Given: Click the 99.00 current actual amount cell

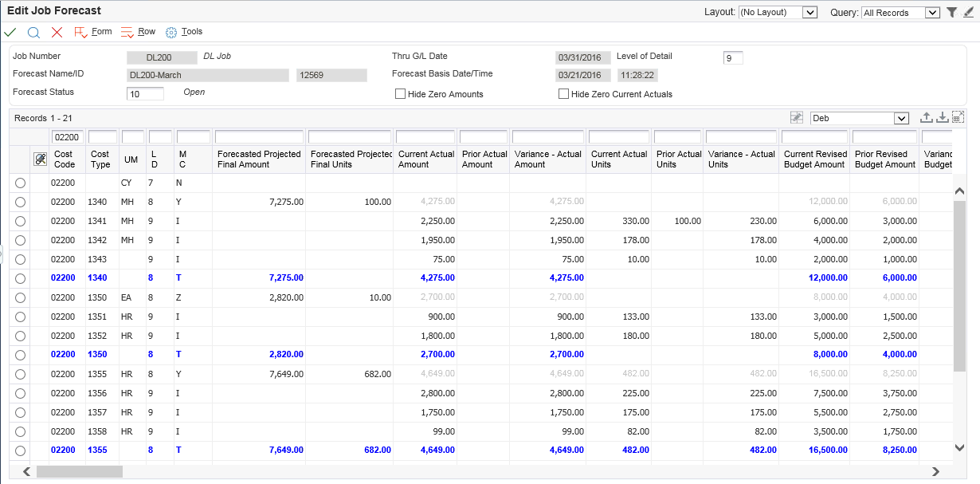Looking at the screenshot, I should tap(425, 431).
